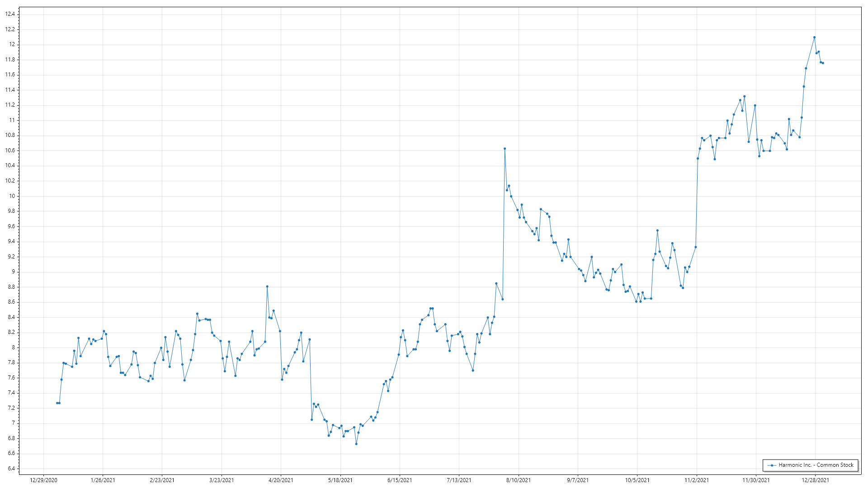868x488 pixels.
Task: Click the 8 y-axis value label
Action: point(13,347)
